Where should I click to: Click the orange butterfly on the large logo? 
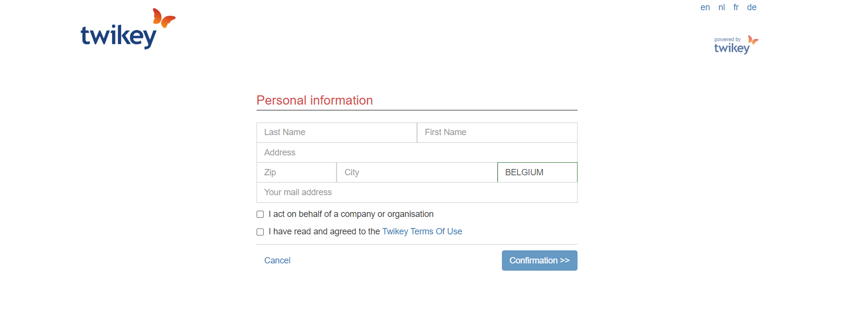click(163, 18)
